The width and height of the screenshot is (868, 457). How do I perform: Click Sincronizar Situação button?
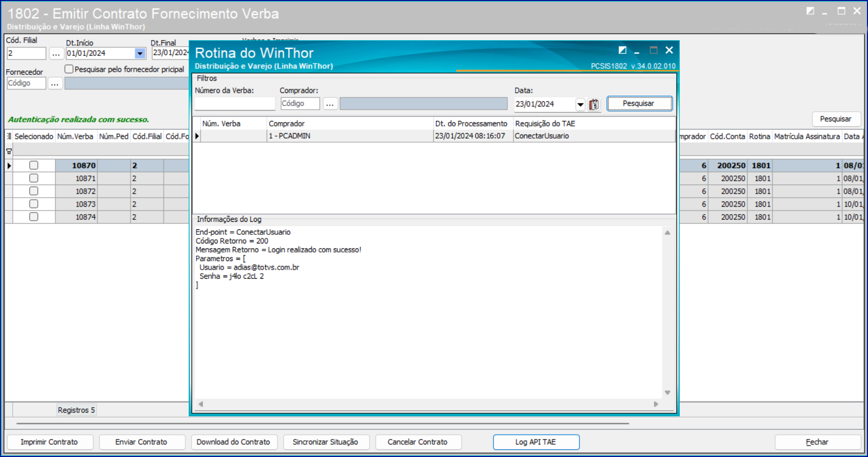click(326, 442)
